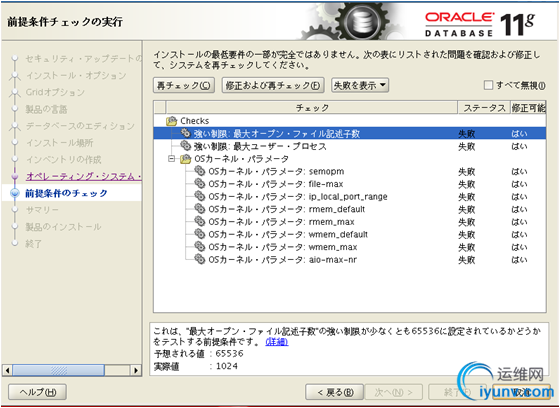This screenshot has width=560, height=408.
Task: Select OSカーネル・パラメータ: rmem_max row text
Action: pos(281,222)
